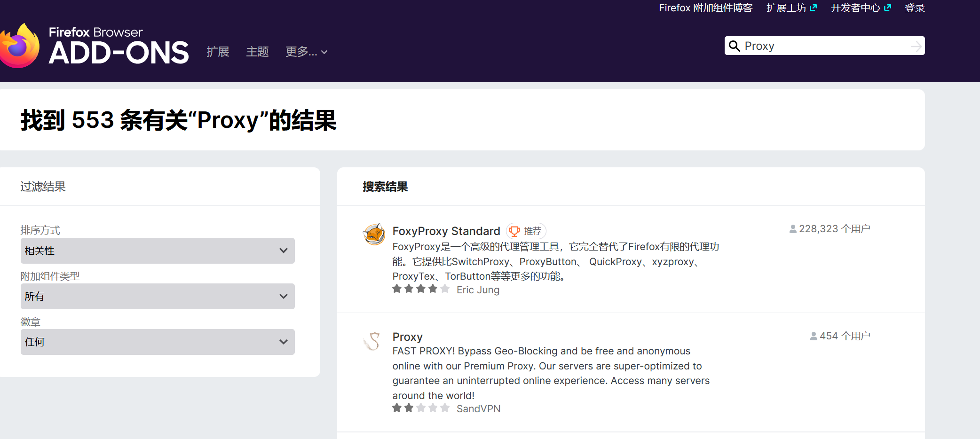Image resolution: width=980 pixels, height=439 pixels.
Task: Click the SandVPN Proxy star rating
Action: (421, 408)
